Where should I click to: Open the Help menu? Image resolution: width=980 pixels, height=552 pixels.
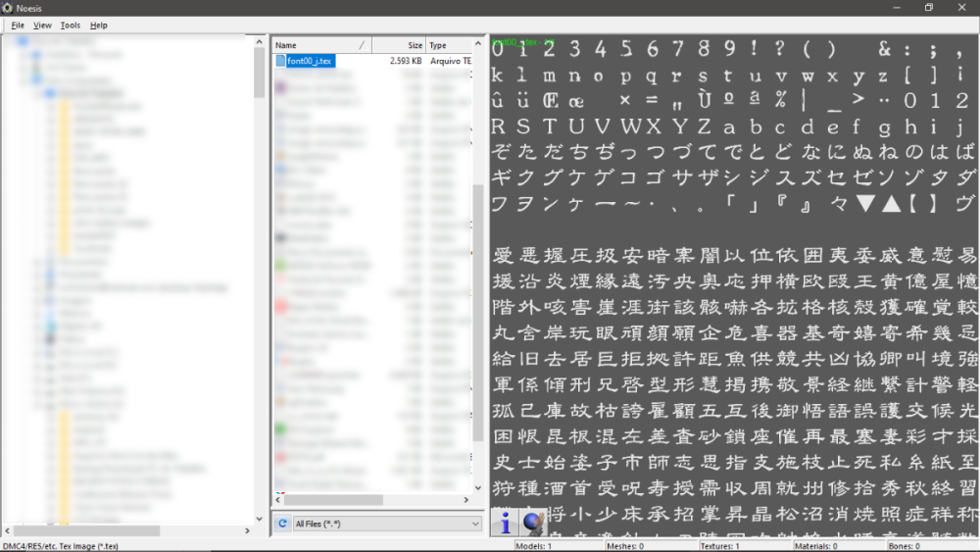tap(99, 25)
